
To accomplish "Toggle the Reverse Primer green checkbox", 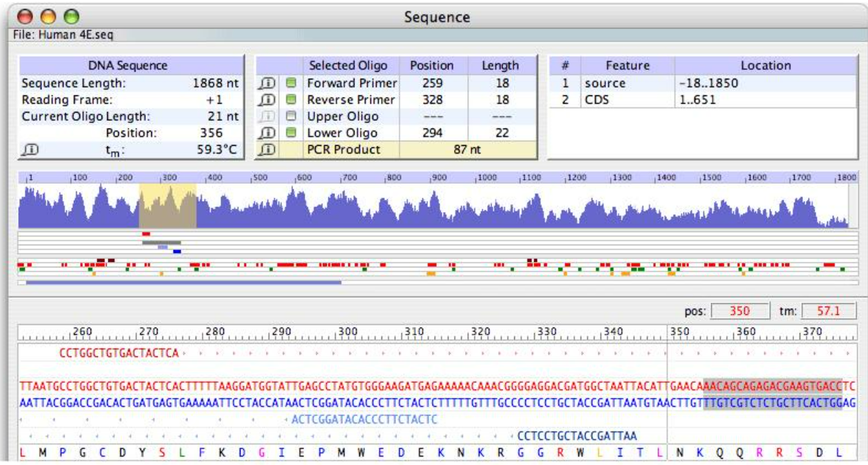I will (x=291, y=100).
